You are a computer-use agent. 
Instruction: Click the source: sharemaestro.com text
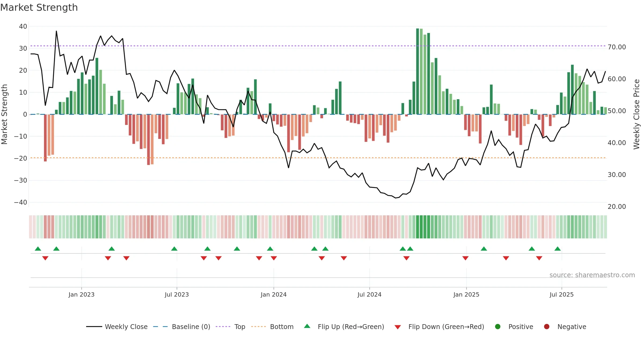pyautogui.click(x=592, y=275)
